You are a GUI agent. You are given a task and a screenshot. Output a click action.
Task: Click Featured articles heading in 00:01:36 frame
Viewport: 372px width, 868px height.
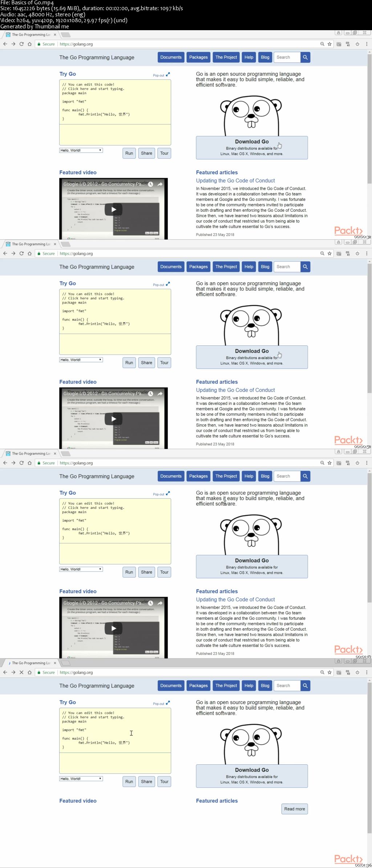(x=217, y=801)
